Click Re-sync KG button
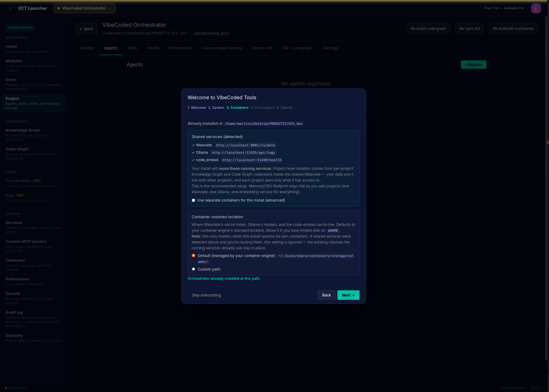Image resolution: width=549 pixels, height=392 pixels. pos(470,29)
